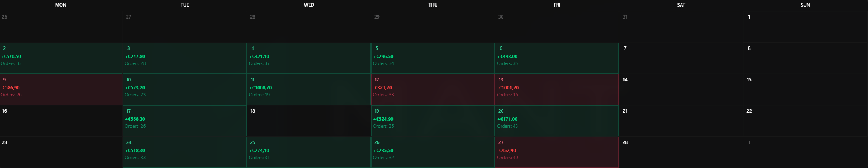Open day 27 loss -€452,90
Image resolution: width=868 pixels, height=168 pixels.
pos(557,152)
